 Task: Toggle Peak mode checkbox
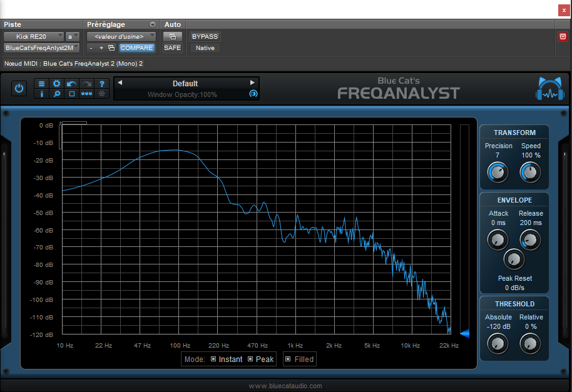pos(250,359)
